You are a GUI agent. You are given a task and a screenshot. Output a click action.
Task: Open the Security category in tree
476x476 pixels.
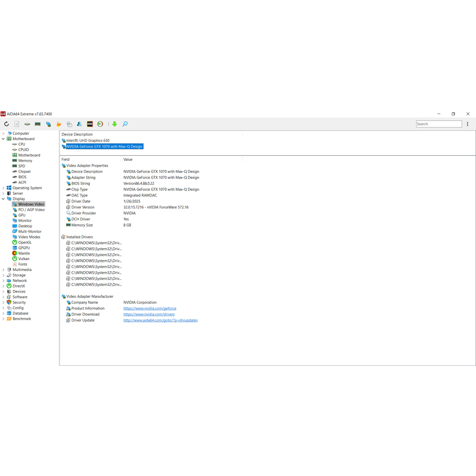tap(19, 302)
